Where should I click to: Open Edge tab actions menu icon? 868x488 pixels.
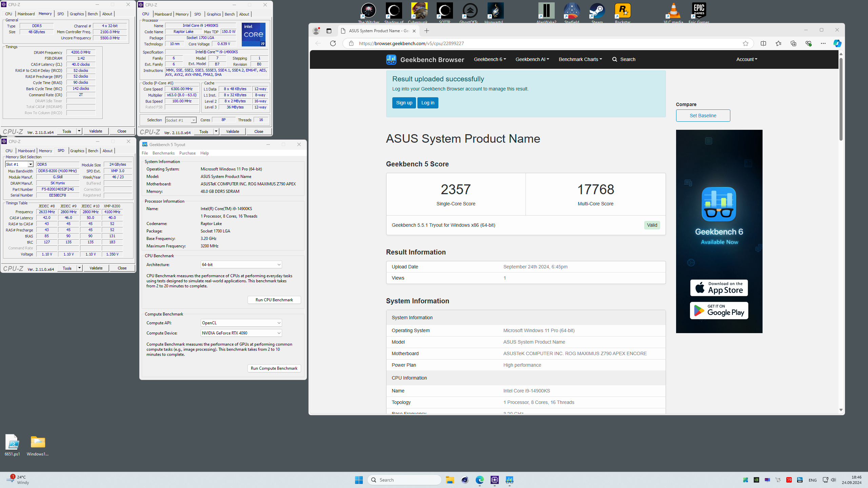[329, 31]
